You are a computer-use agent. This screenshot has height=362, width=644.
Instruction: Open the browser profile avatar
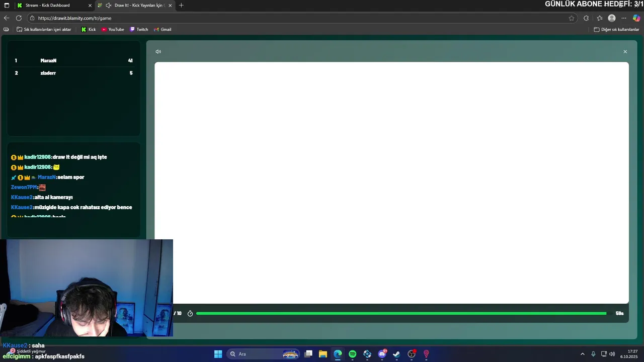612,18
